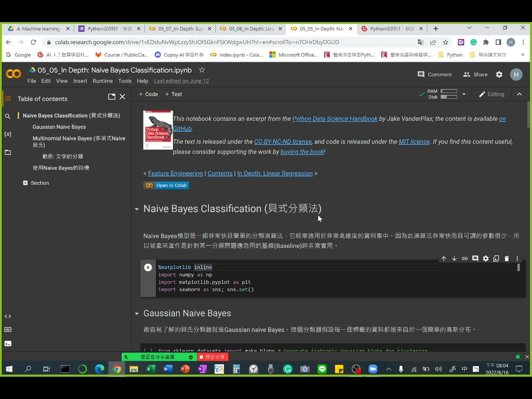The image size is (532, 399).
Task: Add a comment to the cell
Action: [x=475, y=258]
